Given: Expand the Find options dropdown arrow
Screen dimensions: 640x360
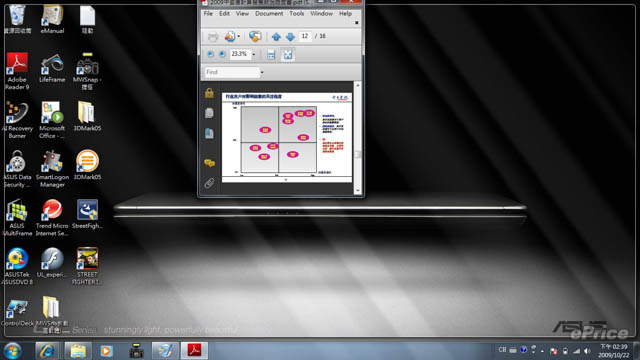Looking at the screenshot, I should [x=262, y=72].
